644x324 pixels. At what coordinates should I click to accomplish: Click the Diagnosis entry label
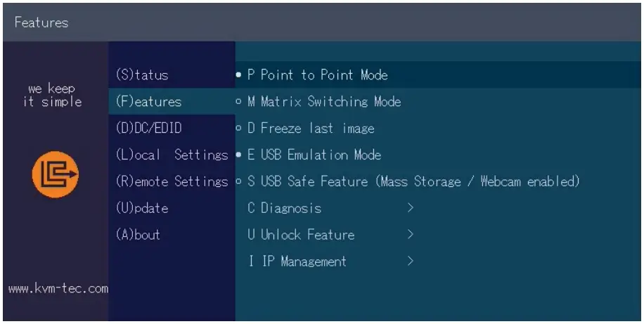(x=284, y=208)
